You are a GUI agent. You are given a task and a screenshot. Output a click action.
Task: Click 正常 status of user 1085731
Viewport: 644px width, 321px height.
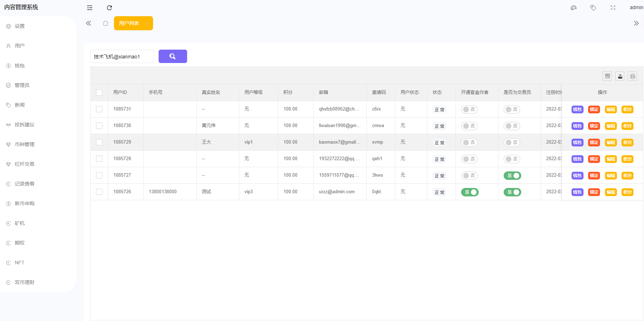(x=440, y=109)
